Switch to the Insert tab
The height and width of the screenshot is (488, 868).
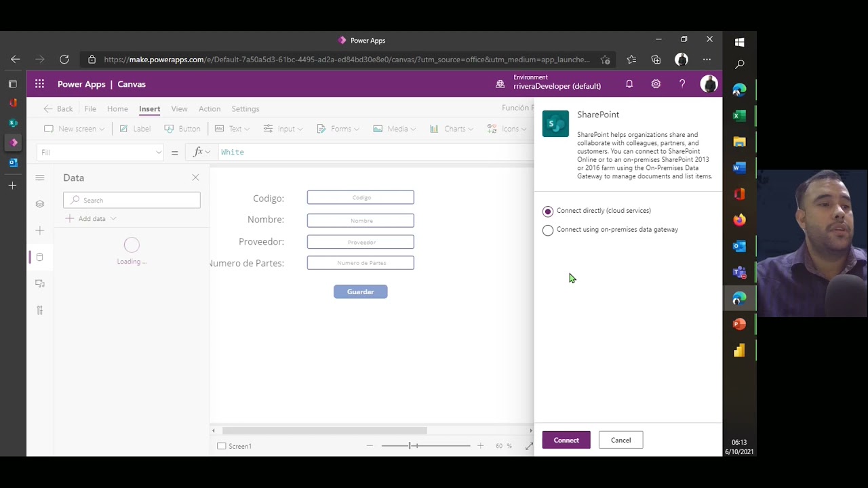pos(149,108)
